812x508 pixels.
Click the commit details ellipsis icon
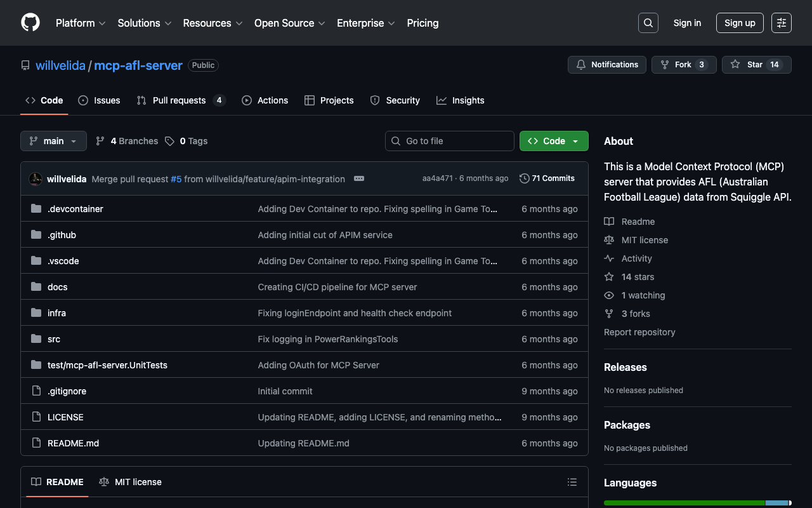[x=359, y=179]
